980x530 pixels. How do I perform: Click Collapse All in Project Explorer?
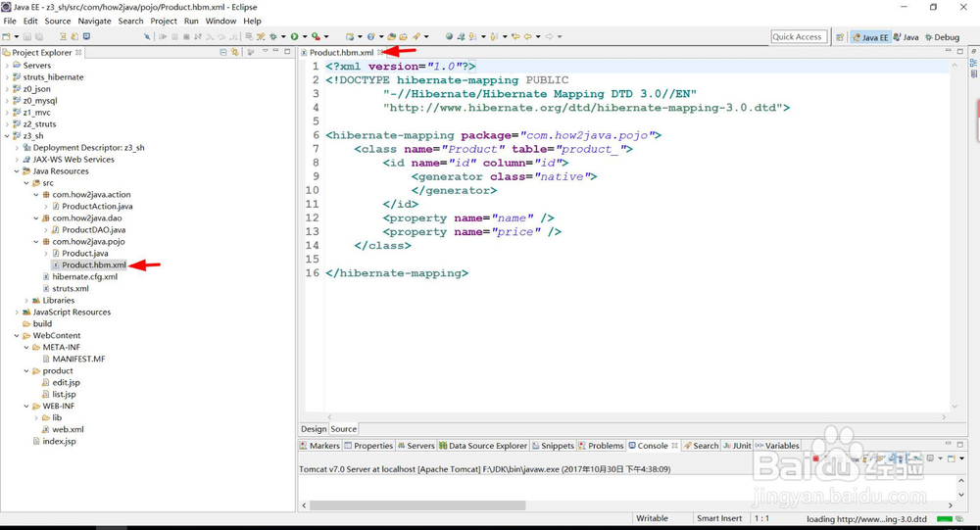223,52
